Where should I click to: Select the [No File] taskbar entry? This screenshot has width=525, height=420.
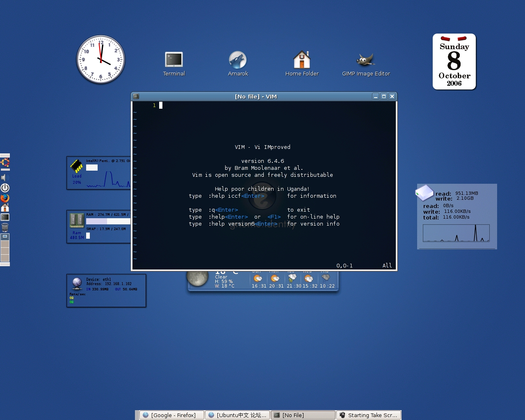click(x=303, y=415)
